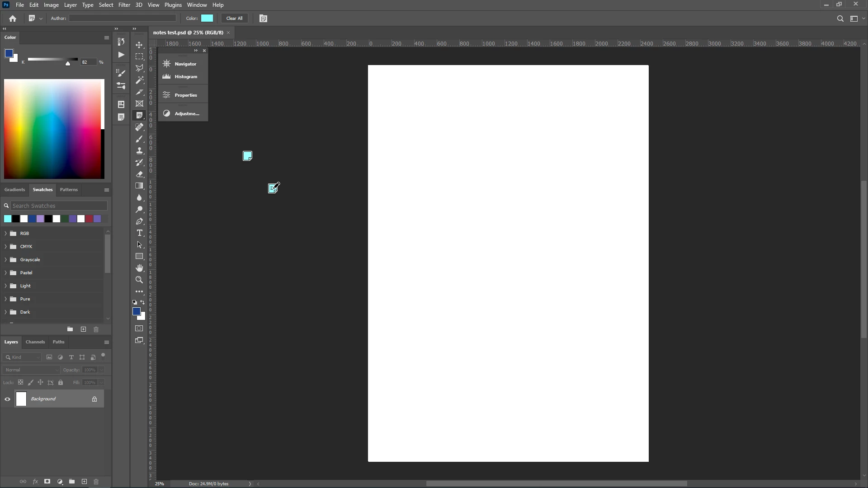Toggle the layer filter switch

pos(103,356)
